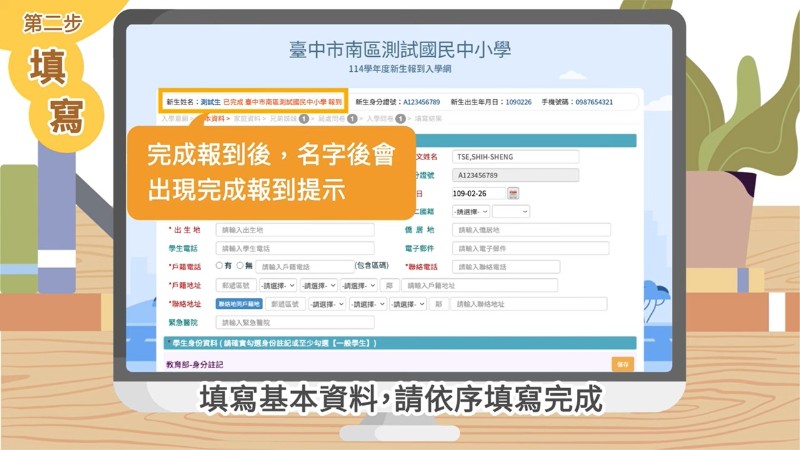Click the 戶籍地址 address text input

478,285
